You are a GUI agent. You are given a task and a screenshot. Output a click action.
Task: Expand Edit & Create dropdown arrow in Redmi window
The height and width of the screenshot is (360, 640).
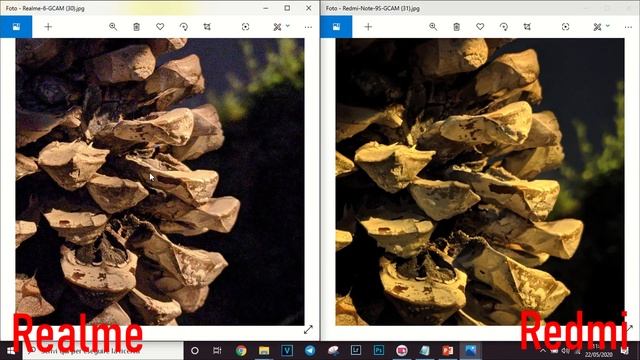coord(608,26)
